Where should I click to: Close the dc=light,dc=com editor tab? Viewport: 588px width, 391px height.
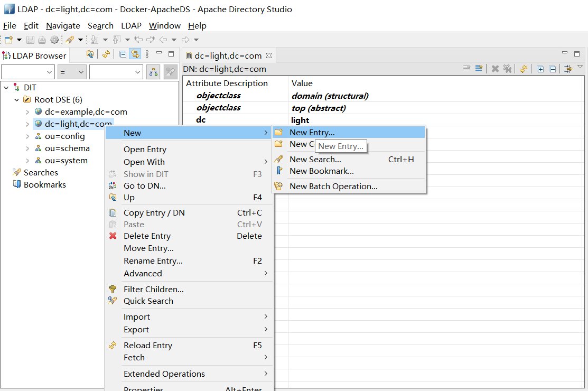click(268, 55)
